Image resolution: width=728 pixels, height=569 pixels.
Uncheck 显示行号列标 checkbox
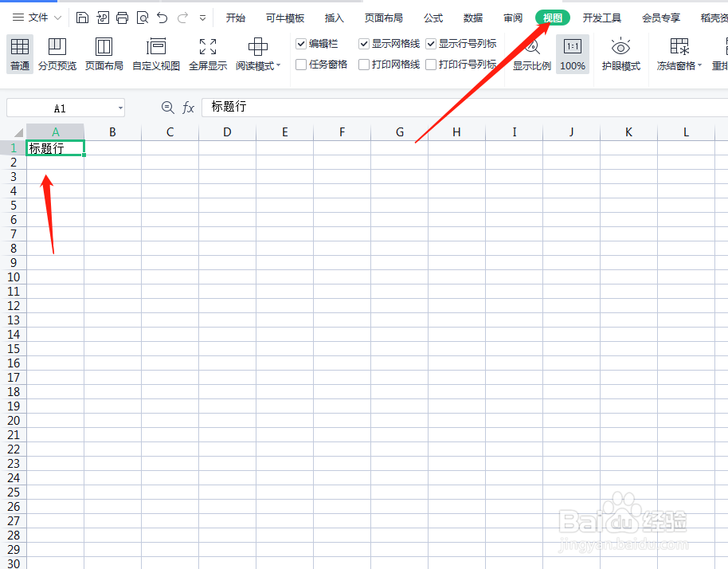click(431, 44)
